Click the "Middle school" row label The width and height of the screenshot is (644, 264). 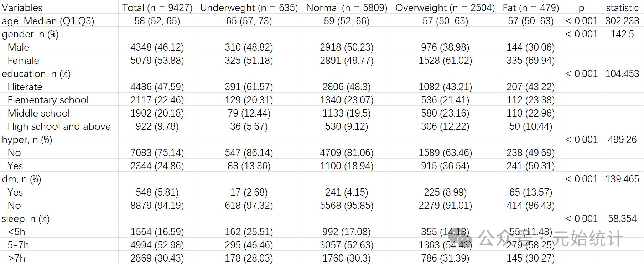(x=39, y=113)
